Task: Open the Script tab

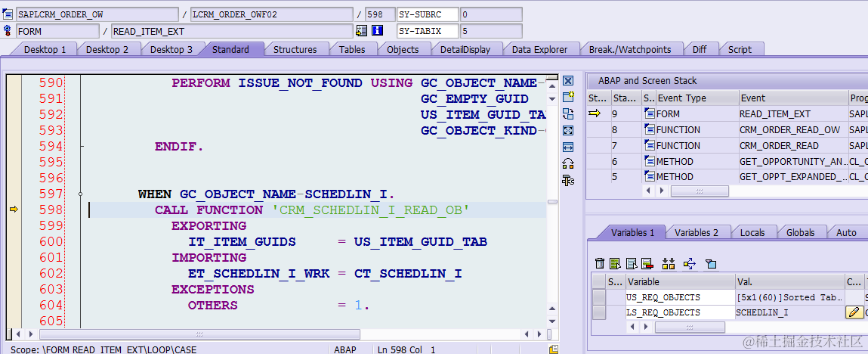Action: click(740, 49)
